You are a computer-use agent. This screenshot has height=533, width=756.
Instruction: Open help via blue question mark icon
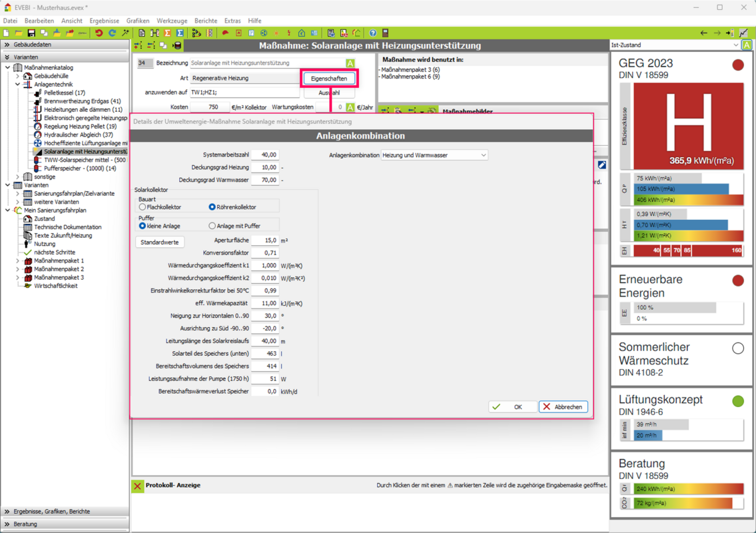(x=372, y=33)
